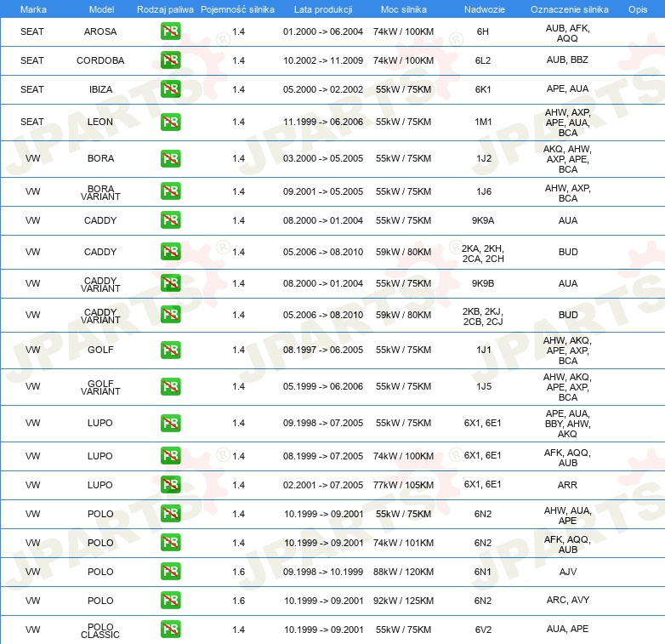Click the date range 10.2002 -> 11.2009

pyautogui.click(x=323, y=60)
